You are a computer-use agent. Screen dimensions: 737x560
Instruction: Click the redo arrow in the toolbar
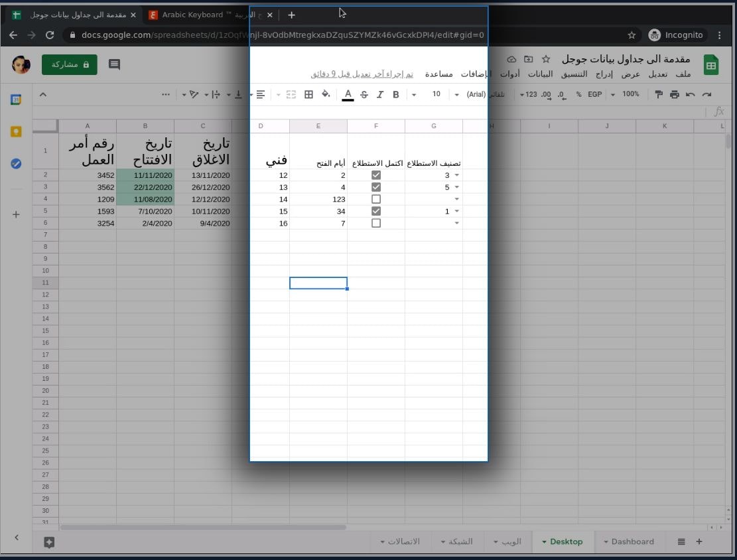(x=706, y=94)
